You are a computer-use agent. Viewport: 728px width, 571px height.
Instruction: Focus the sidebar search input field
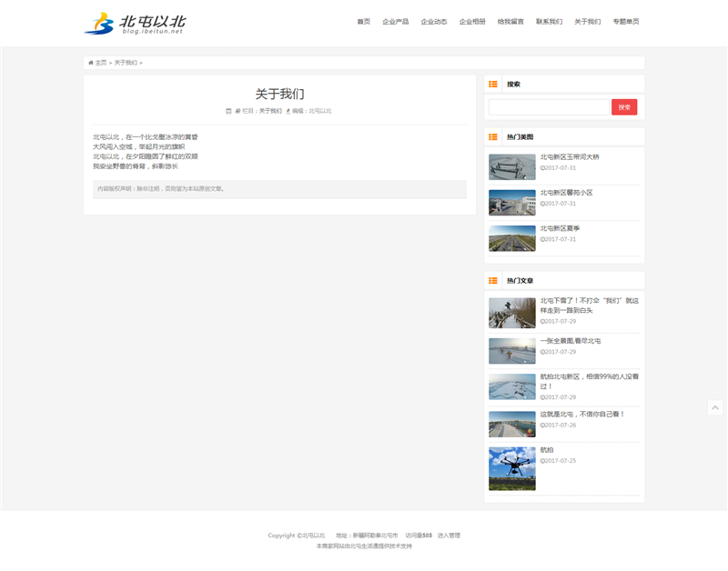(x=548, y=107)
